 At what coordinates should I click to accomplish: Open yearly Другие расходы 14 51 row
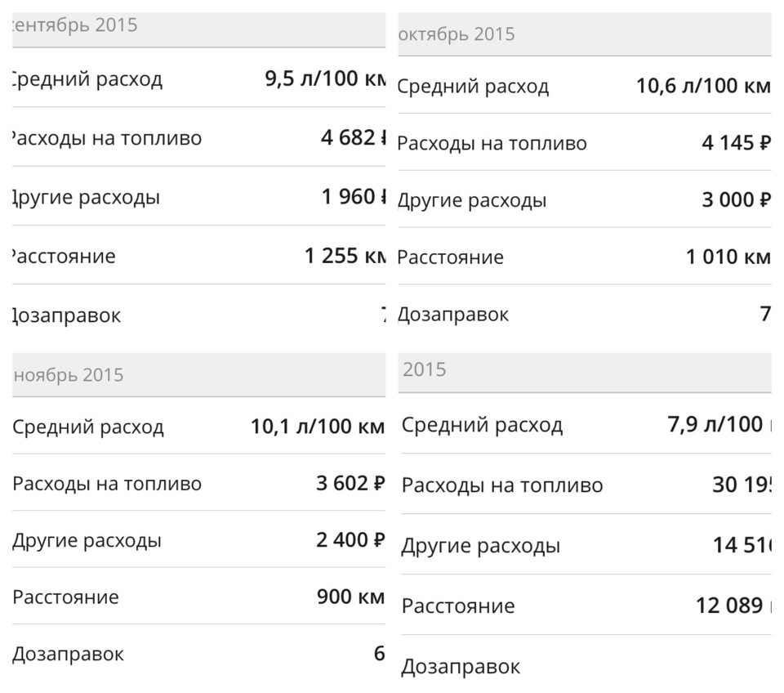tap(586, 544)
